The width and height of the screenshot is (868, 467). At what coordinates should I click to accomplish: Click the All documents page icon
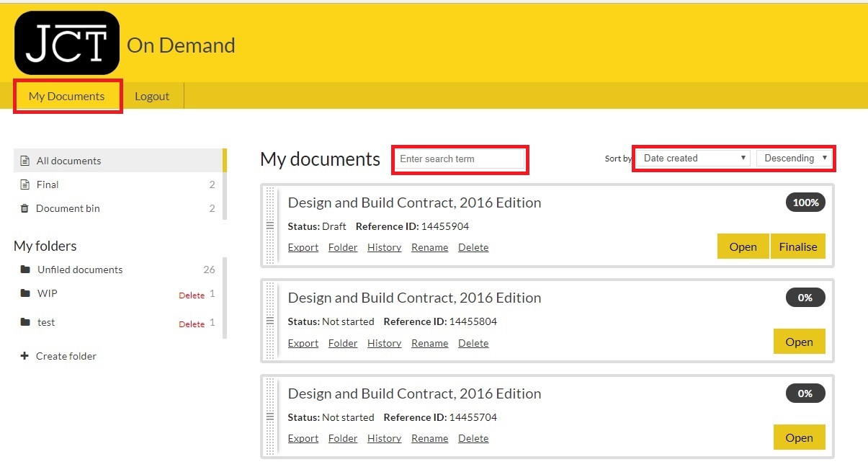tap(24, 161)
